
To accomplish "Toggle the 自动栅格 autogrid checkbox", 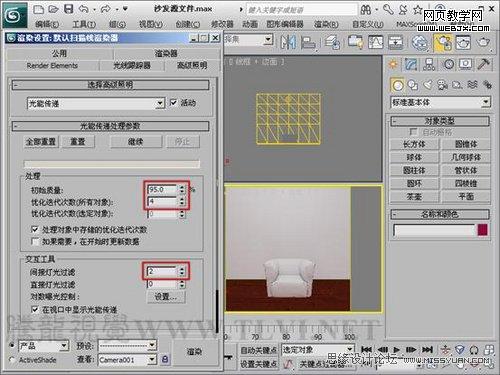I will (x=413, y=132).
